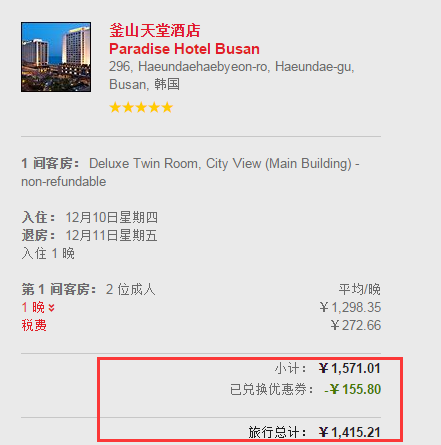The image size is (441, 445).
Task: Click the hotel address text in Haeundae-gu
Action: coord(232,75)
